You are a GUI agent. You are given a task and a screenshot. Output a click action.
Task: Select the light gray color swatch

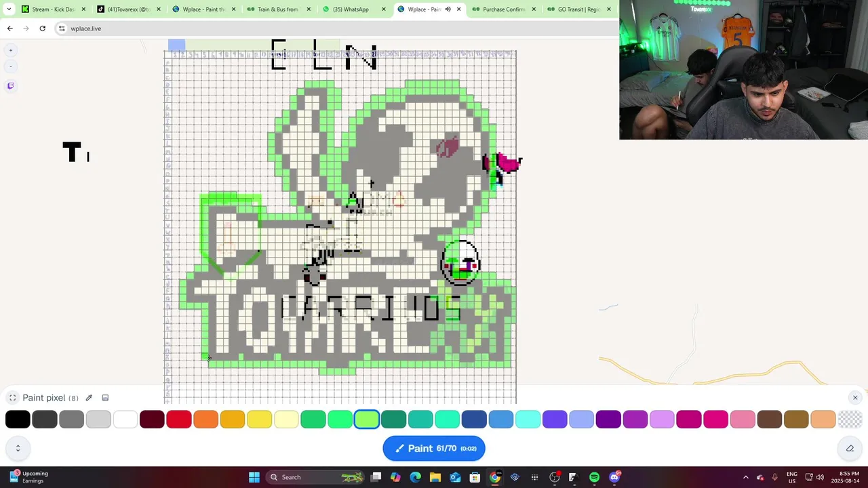point(98,420)
